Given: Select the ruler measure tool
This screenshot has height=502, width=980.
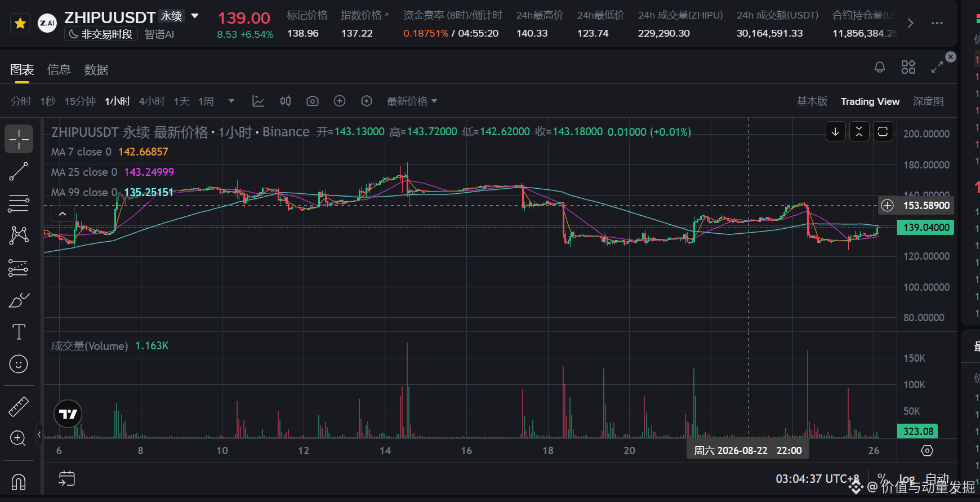Looking at the screenshot, I should 19,406.
